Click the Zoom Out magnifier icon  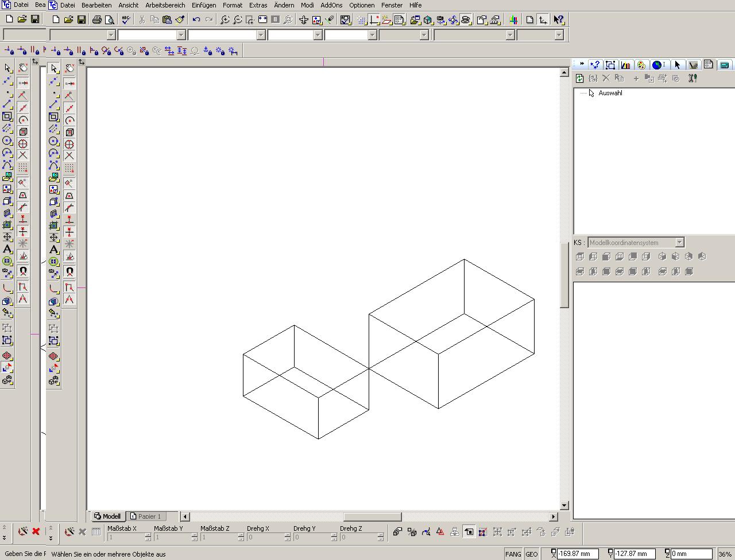pos(238,20)
